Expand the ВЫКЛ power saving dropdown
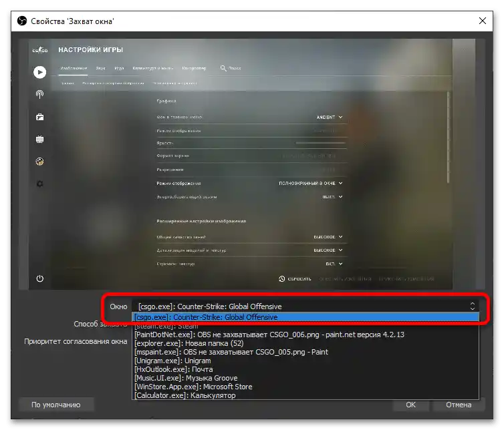The image size is (504, 430). 332,196
